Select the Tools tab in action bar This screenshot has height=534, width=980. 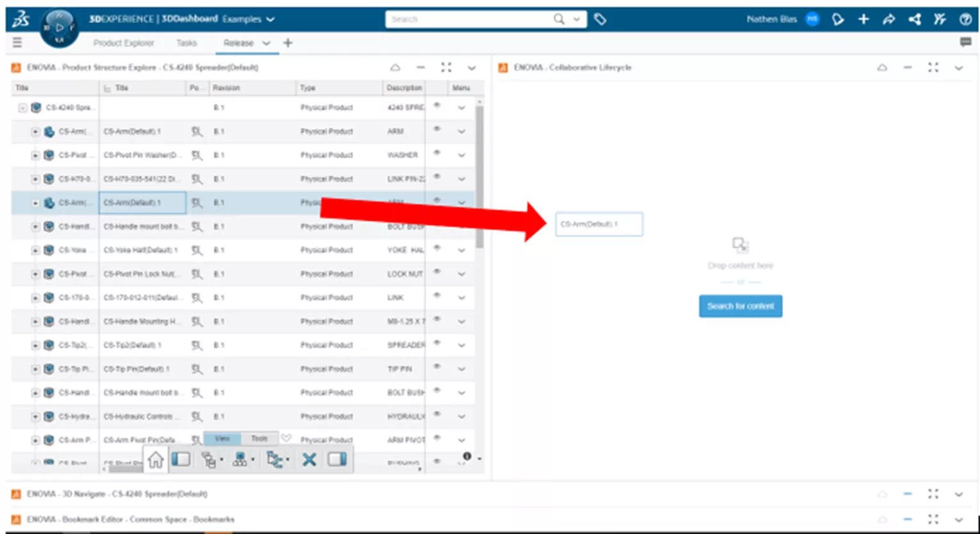pos(259,439)
